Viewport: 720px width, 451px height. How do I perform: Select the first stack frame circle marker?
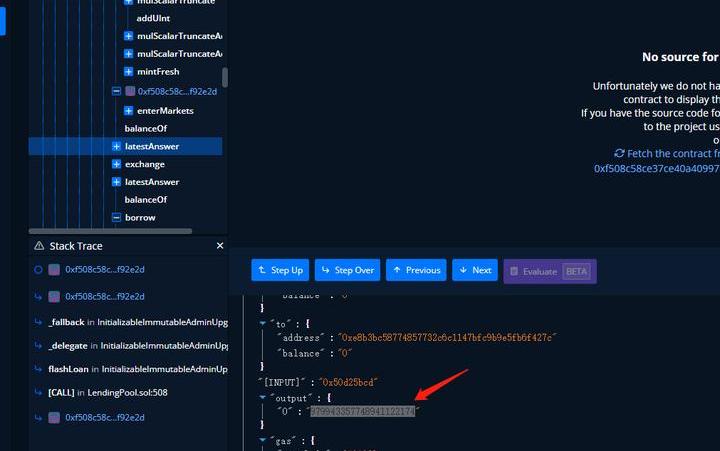(38, 270)
